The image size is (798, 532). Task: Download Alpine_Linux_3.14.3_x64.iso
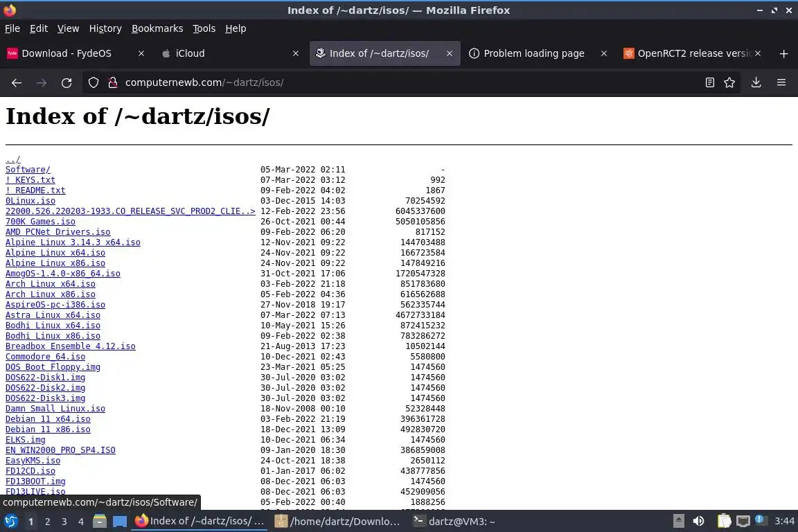coord(73,242)
